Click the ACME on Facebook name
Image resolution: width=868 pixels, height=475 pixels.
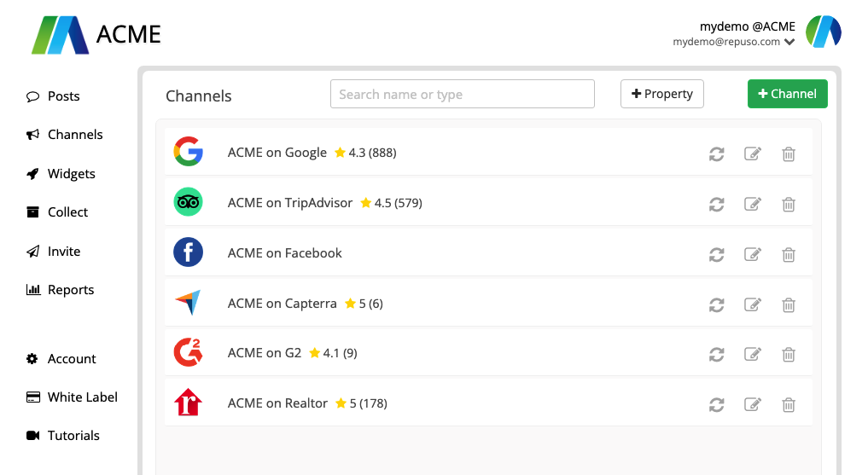point(284,253)
